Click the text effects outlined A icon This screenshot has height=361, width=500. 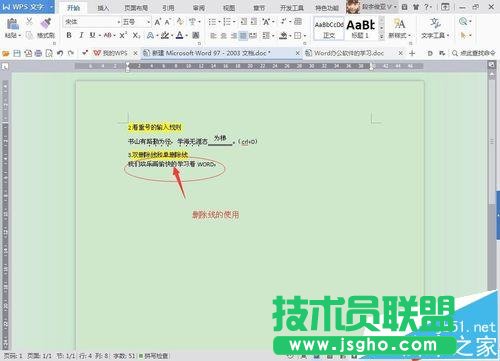click(x=150, y=35)
